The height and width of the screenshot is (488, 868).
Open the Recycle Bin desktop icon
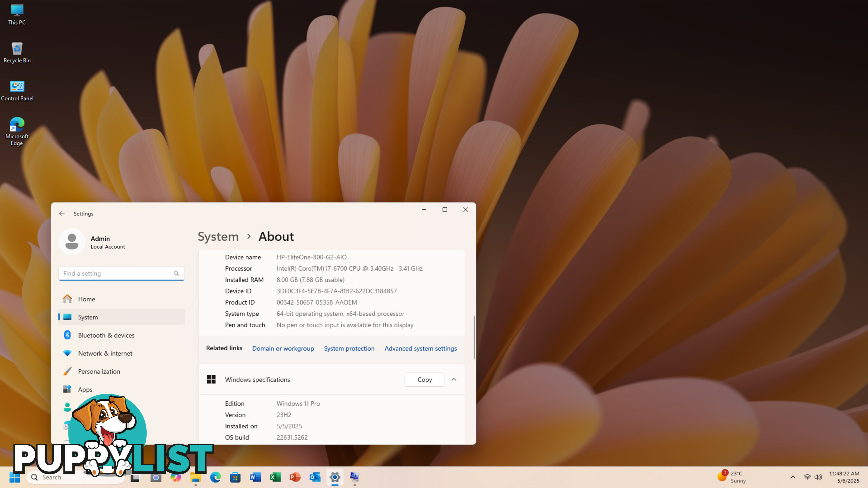point(17,53)
